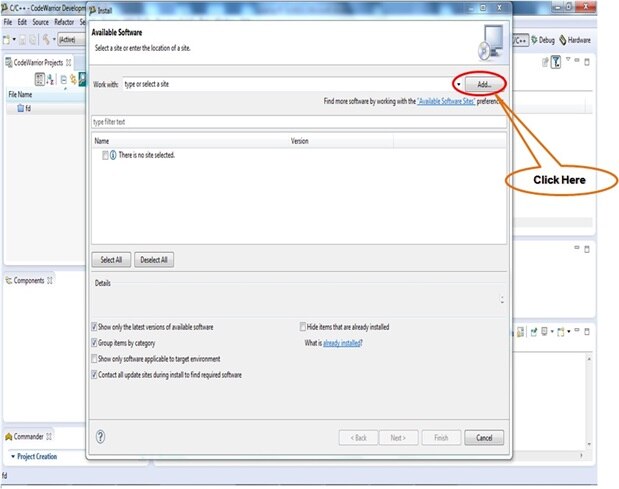Image resolution: width=619 pixels, height=489 pixels.
Task: Click the new file toolbar icon
Action: (7, 39)
